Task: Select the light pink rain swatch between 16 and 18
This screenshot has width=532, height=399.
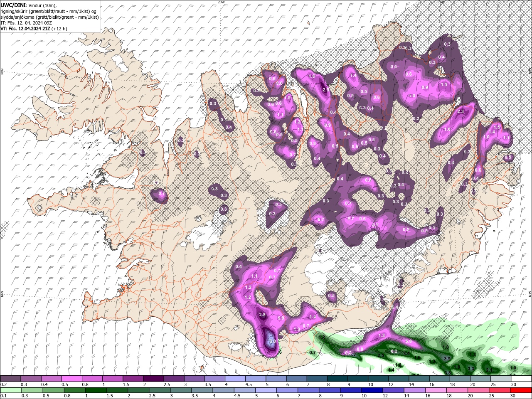Action: click(x=435, y=390)
